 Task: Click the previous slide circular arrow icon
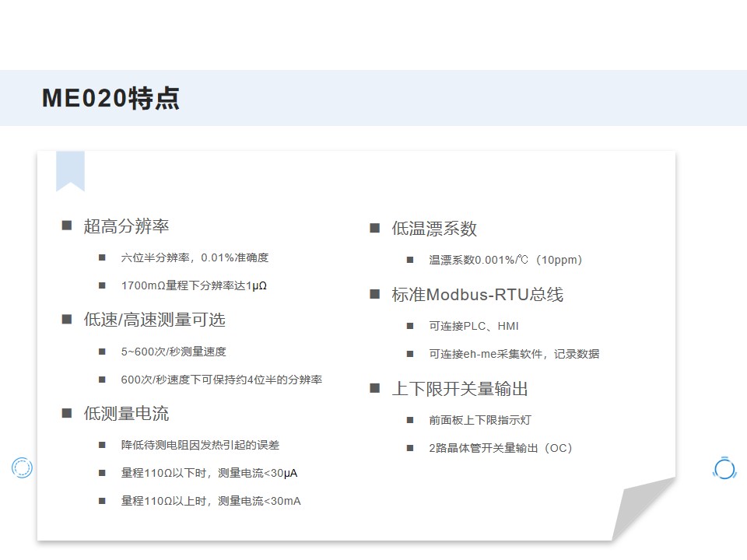[x=22, y=467]
